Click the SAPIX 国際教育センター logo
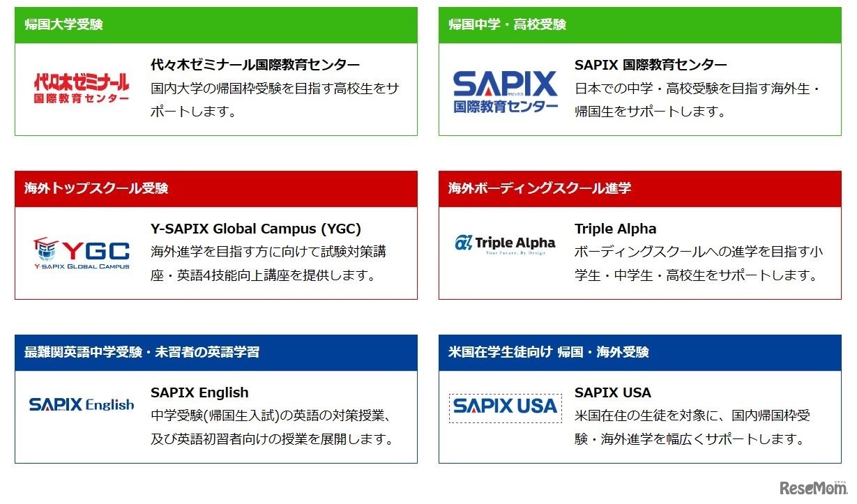Screen dimensions: 857x504 (x=505, y=90)
